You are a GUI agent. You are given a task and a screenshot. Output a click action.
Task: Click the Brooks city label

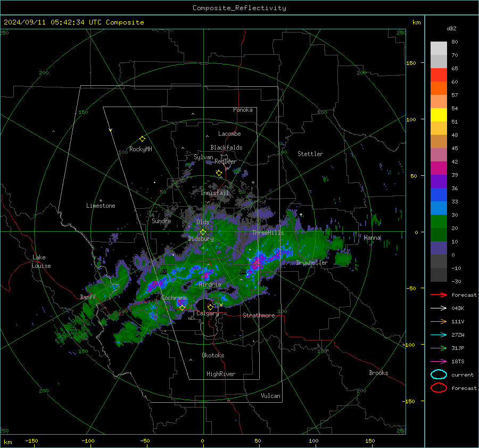(x=378, y=373)
